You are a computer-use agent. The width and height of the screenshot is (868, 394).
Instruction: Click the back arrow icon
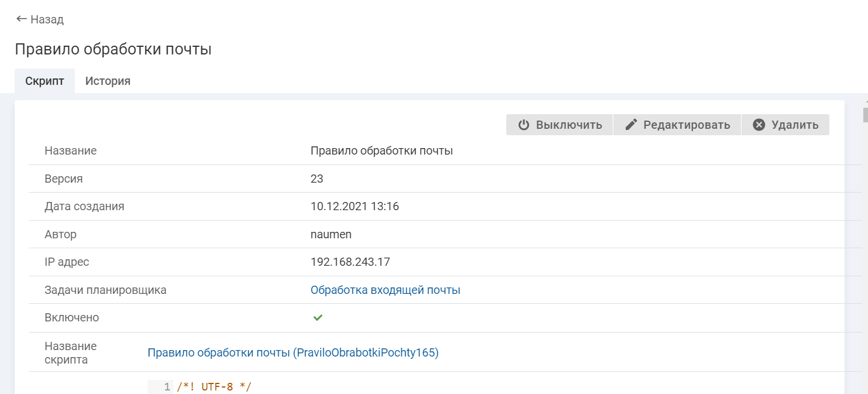[22, 19]
